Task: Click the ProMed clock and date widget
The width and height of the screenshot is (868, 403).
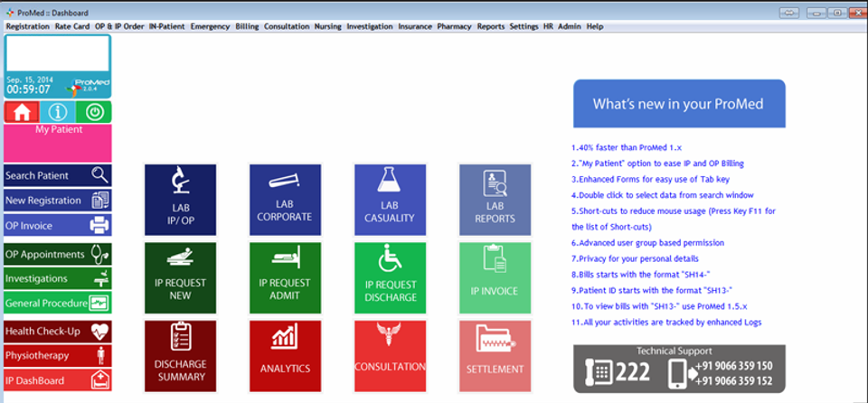Action: 58,85
